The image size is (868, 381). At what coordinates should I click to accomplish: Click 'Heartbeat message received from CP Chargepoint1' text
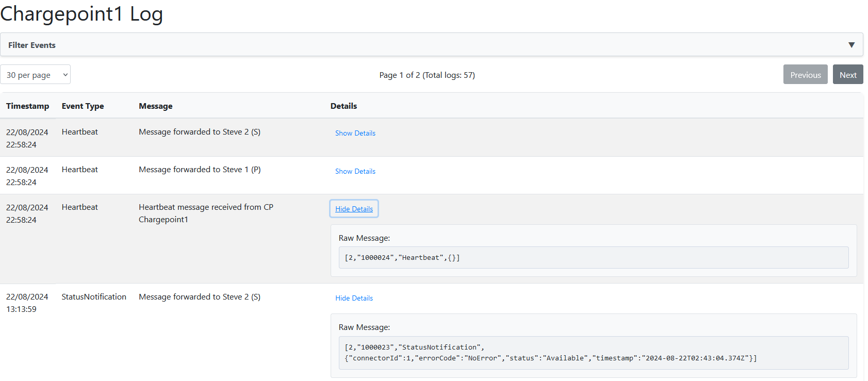tap(206, 213)
